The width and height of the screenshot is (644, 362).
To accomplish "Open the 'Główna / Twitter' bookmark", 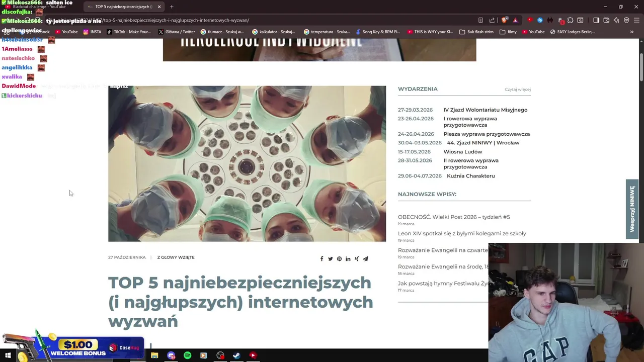I will coord(177,32).
